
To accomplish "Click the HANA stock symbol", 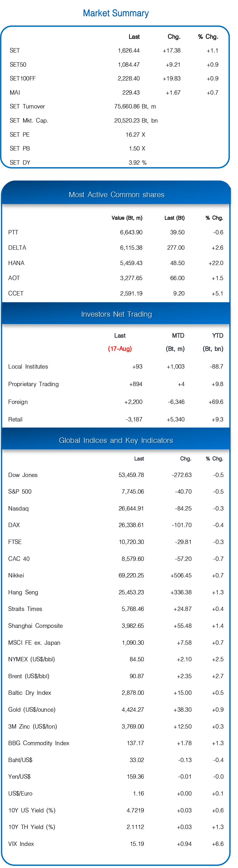I will (x=16, y=263).
